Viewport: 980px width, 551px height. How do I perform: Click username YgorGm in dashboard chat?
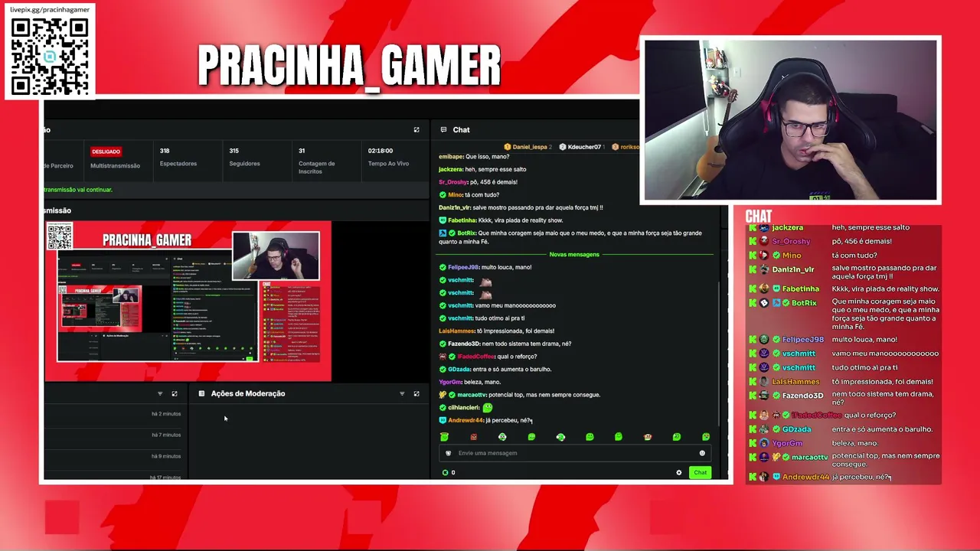pyautogui.click(x=450, y=383)
